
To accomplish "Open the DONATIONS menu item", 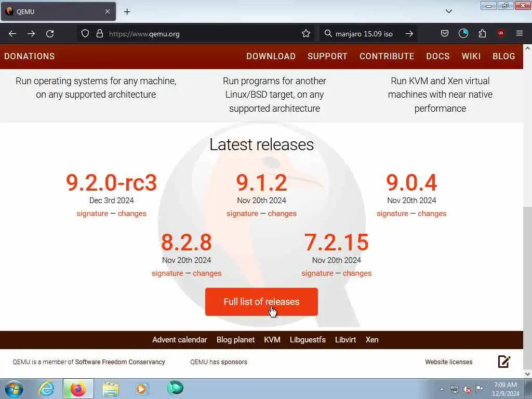I will coord(30,56).
